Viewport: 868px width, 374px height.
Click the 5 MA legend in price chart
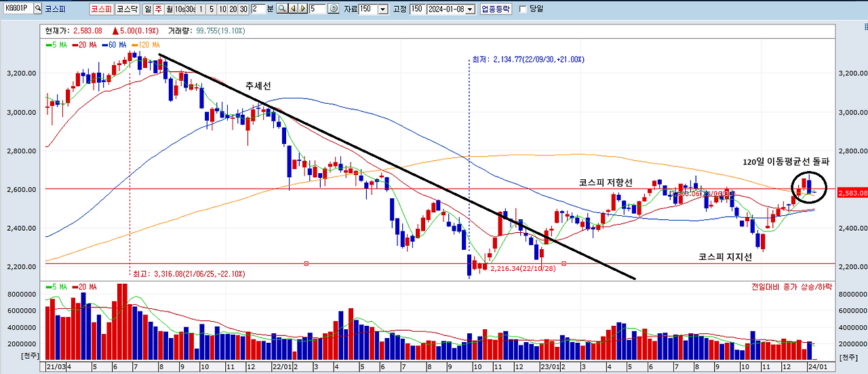(x=56, y=45)
